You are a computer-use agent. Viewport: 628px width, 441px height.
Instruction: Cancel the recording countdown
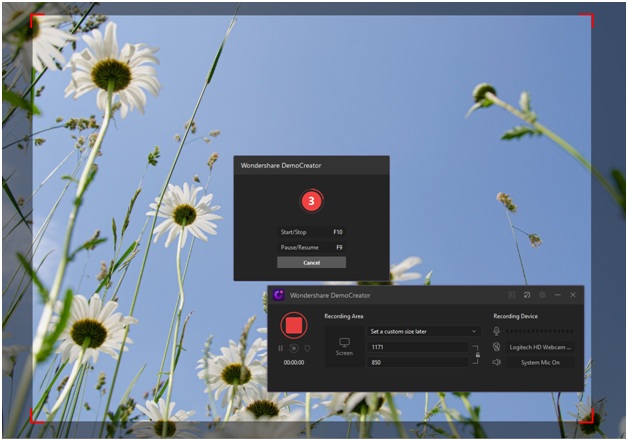(311, 262)
